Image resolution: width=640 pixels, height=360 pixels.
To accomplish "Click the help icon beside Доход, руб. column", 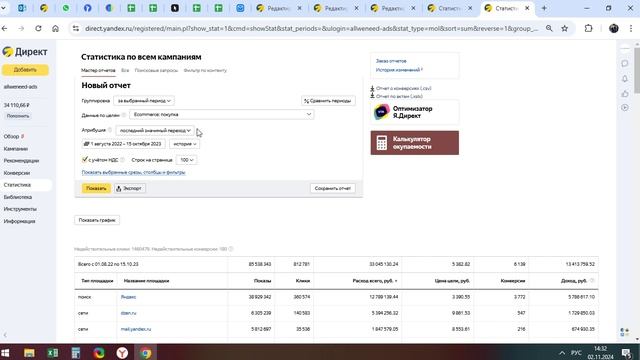I will 592,281.
